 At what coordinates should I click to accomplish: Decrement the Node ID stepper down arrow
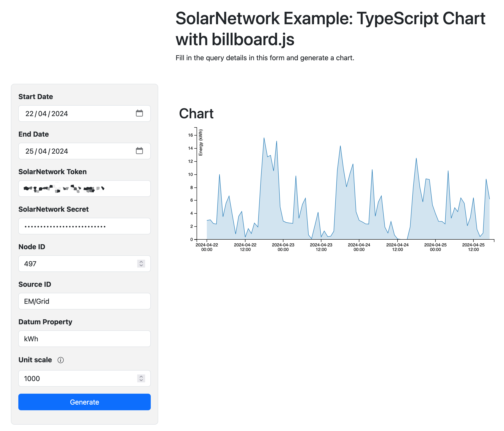[x=141, y=265]
